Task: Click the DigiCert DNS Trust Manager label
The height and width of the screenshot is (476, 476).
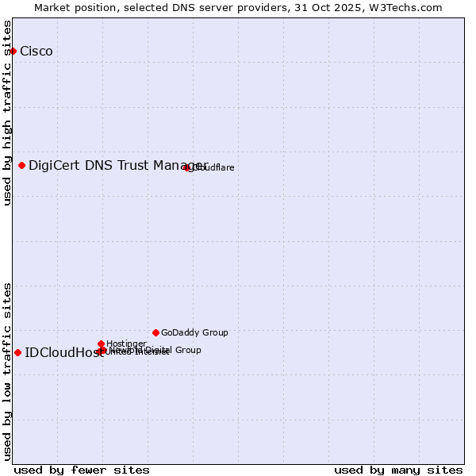Action: coord(117,165)
